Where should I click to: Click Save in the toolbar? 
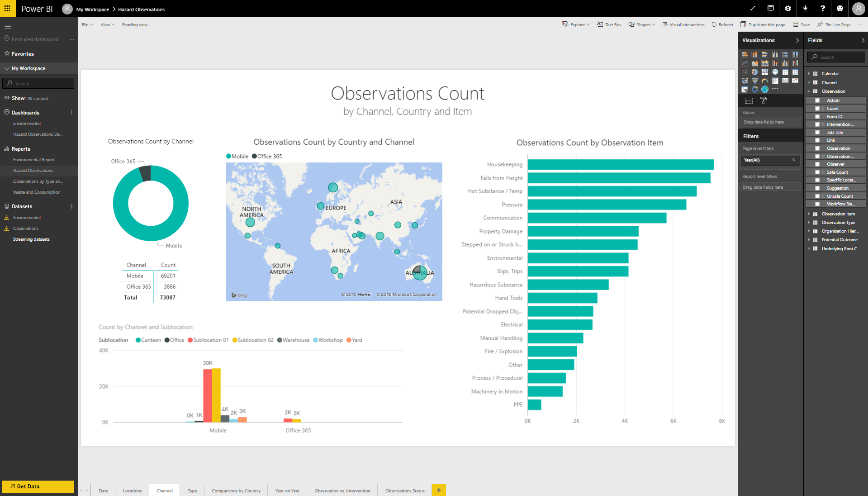pyautogui.click(x=801, y=25)
